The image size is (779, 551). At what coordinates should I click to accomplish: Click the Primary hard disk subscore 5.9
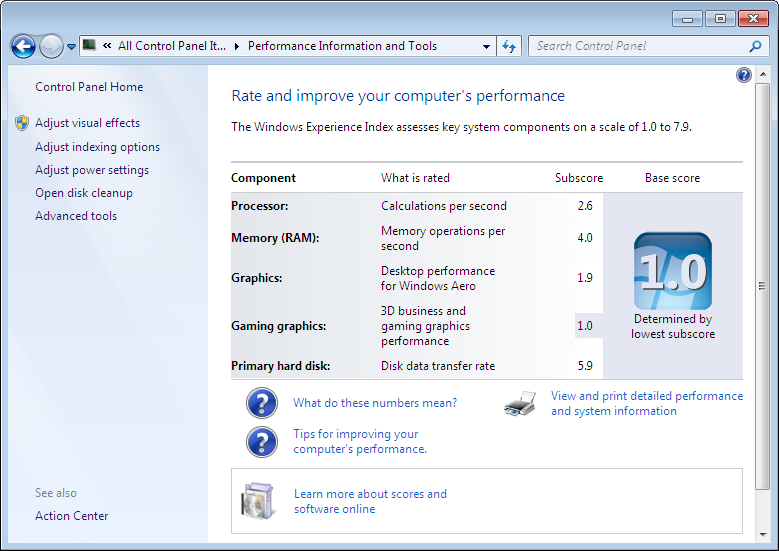point(585,366)
